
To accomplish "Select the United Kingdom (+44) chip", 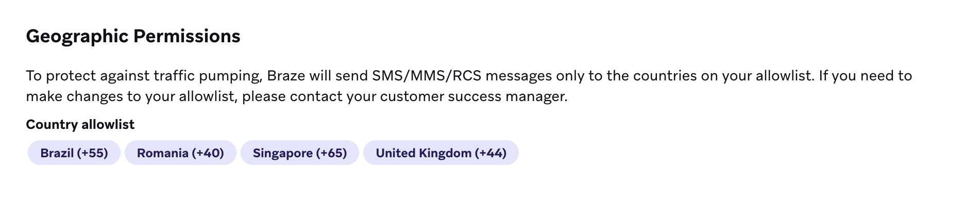I will point(441,153).
